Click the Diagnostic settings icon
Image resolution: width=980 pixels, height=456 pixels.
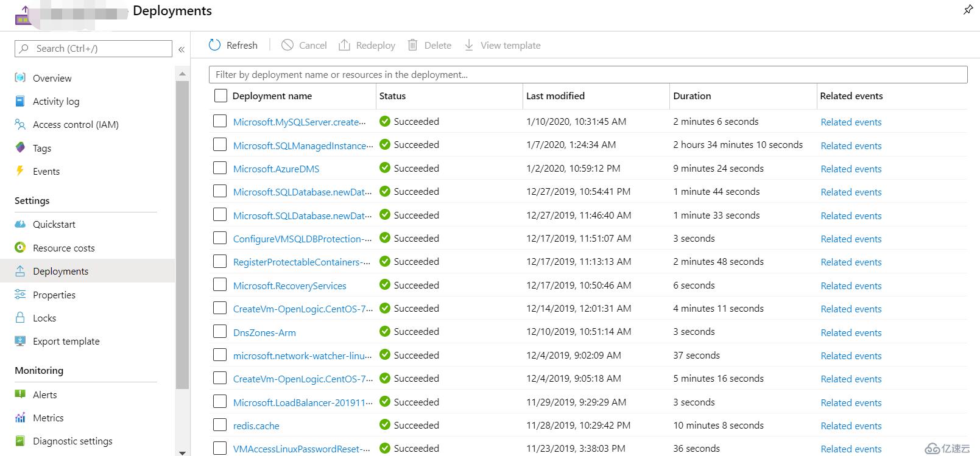tap(20, 441)
